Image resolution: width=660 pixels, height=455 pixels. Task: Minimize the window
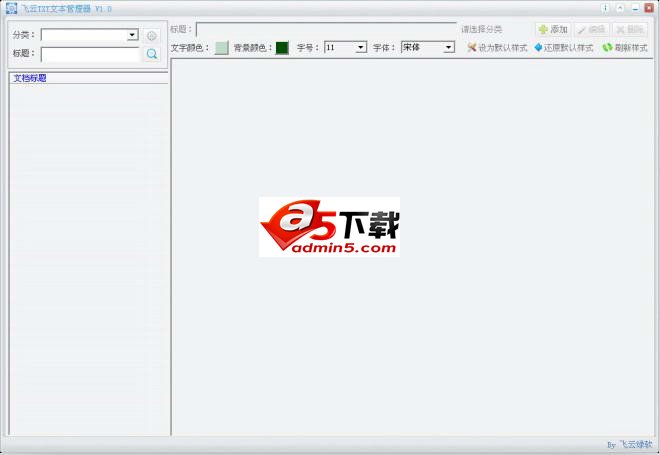click(635, 8)
